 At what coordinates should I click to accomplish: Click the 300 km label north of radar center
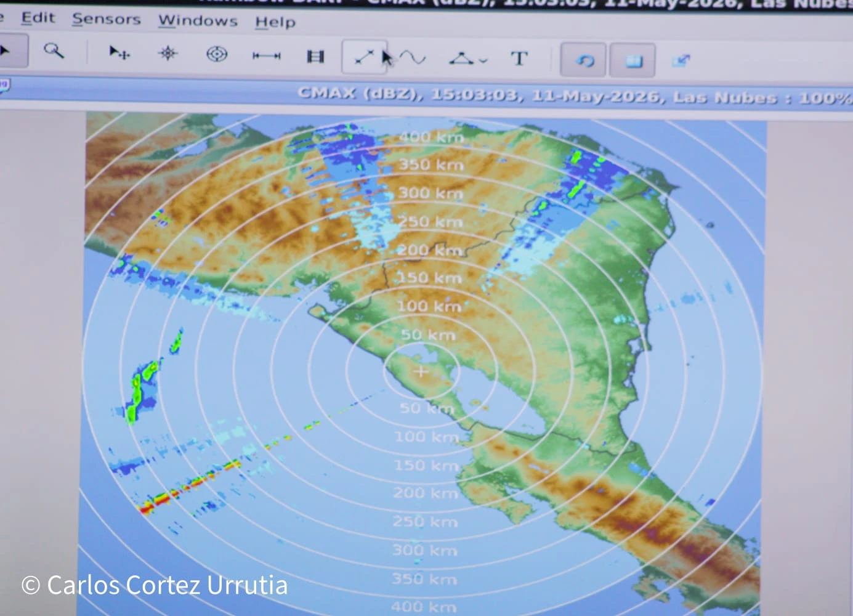(430, 193)
